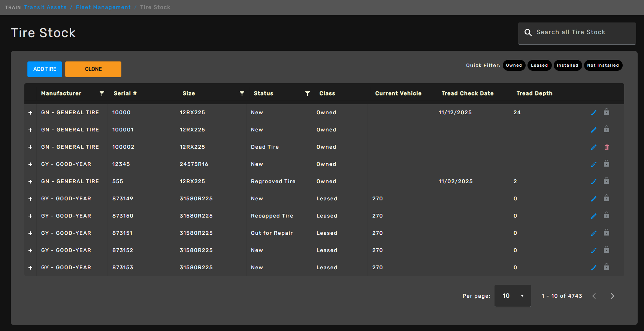Navigate to Fleet Management breadcrumb

point(103,7)
